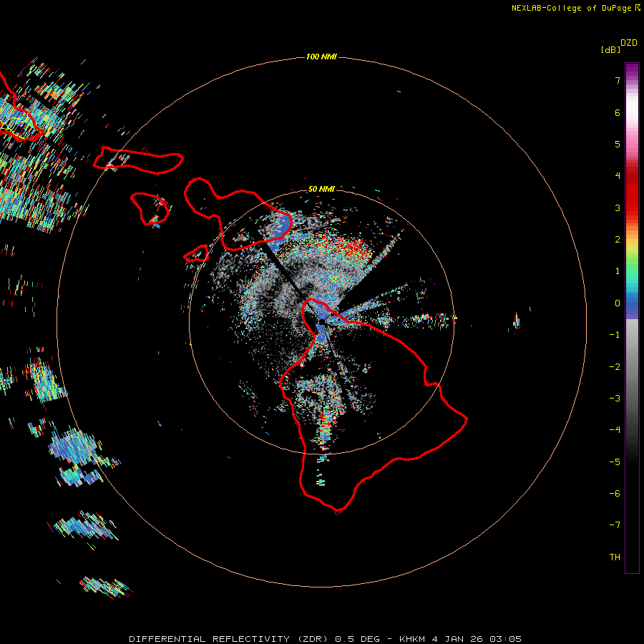The height and width of the screenshot is (644, 644).
Task: Click the 0.5 DEG elevation text
Action: pos(359,639)
